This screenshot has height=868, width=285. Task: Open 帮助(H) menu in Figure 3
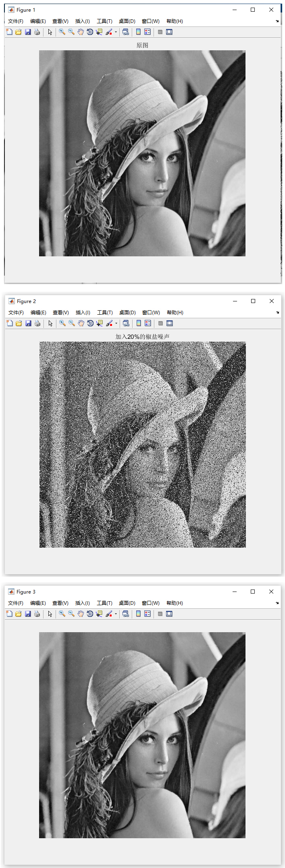pos(175,603)
